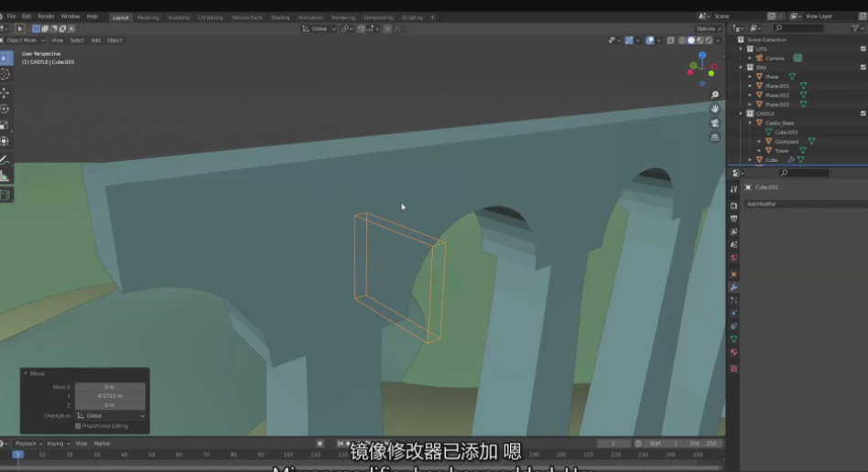Toggle viewport overlays button
868x472 pixels.
(650, 40)
